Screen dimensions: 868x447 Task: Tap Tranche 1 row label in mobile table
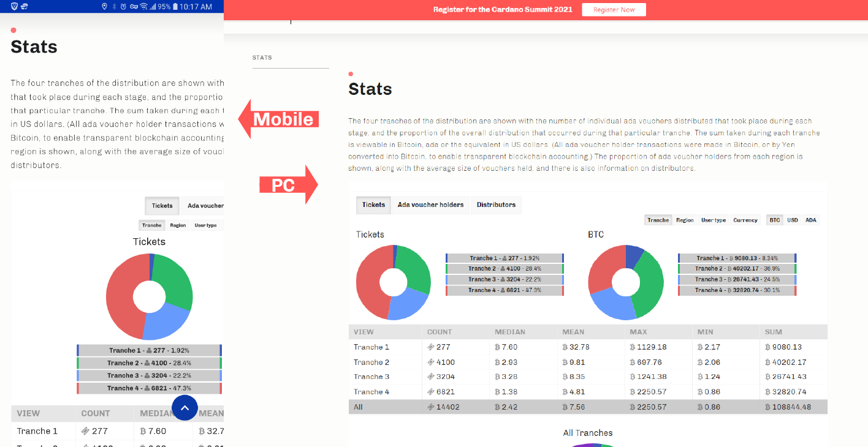coord(37,431)
